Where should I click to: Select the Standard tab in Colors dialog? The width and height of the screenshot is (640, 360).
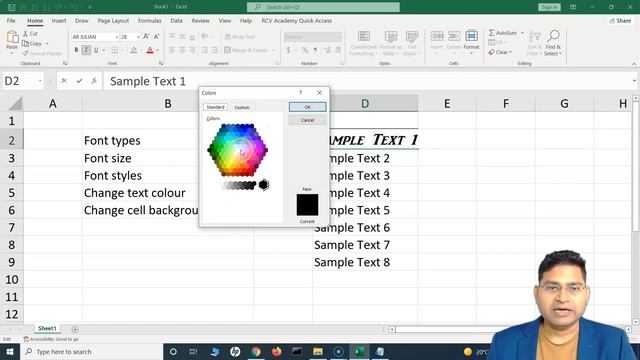(x=215, y=107)
